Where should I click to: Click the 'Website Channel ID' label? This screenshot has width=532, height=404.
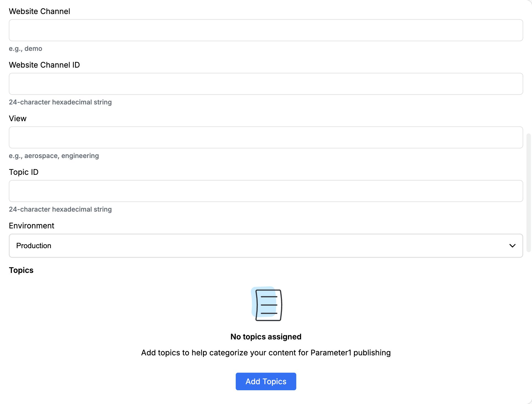[x=44, y=65]
